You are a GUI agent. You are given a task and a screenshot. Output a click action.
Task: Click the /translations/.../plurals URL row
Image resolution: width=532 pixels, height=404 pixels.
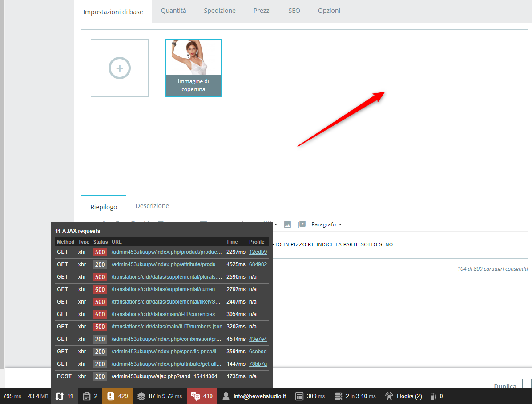pyautogui.click(x=167, y=277)
